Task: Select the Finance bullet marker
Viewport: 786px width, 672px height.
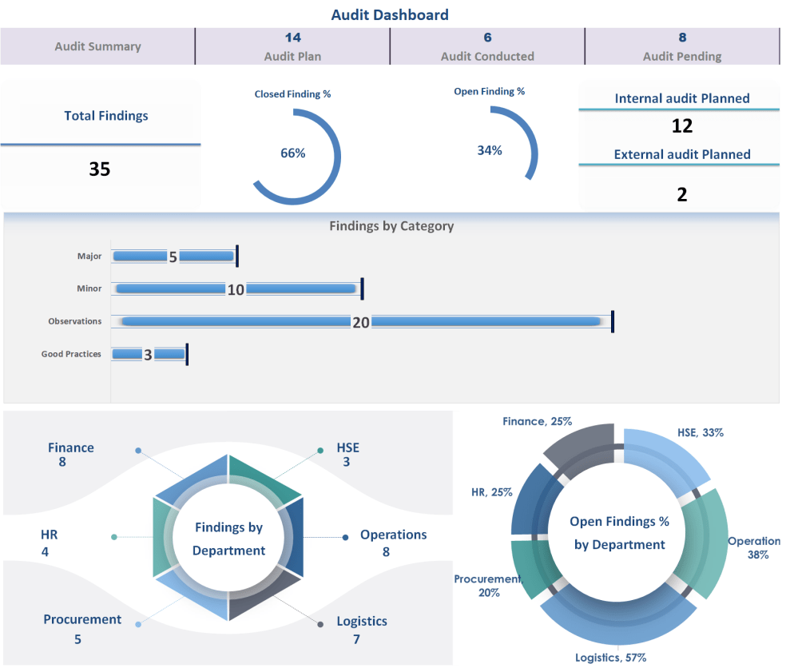Action: pos(138,450)
